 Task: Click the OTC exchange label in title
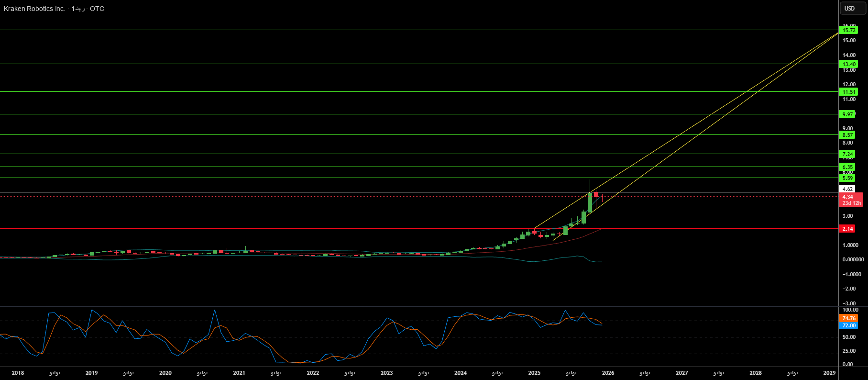(x=97, y=9)
